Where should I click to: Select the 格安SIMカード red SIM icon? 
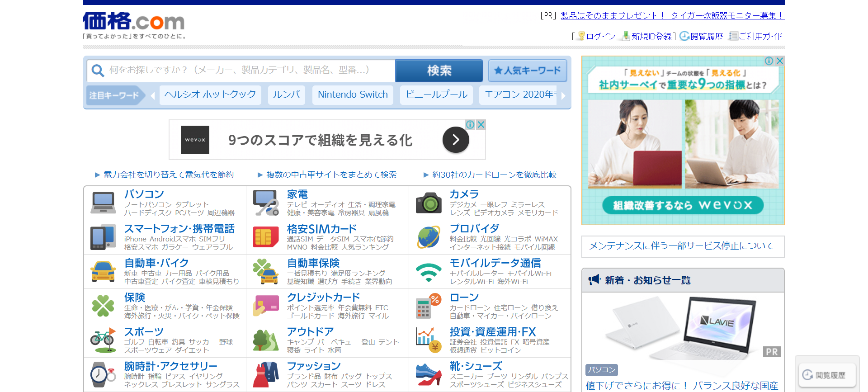[266, 237]
